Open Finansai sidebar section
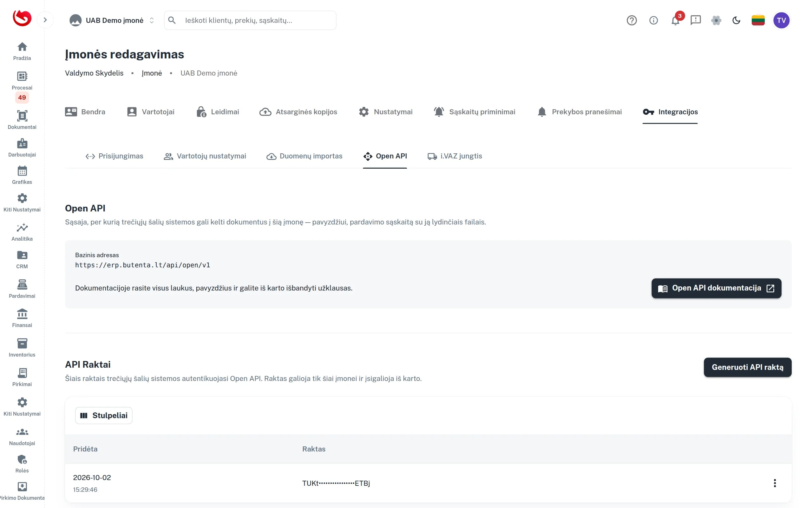The image size is (812, 508). (x=22, y=318)
